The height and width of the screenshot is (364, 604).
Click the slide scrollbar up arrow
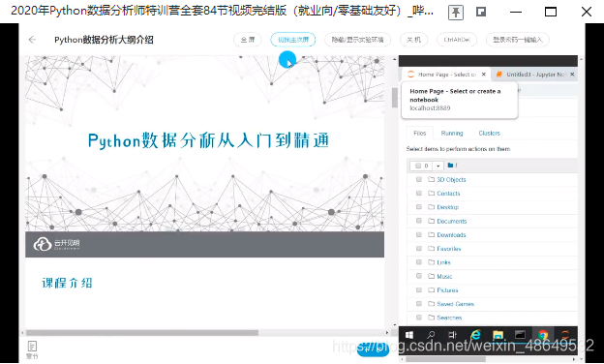pos(395,59)
